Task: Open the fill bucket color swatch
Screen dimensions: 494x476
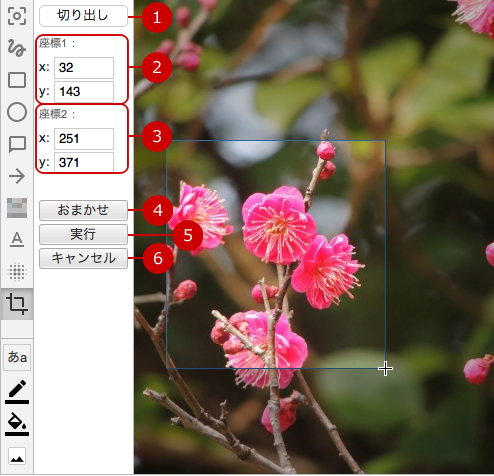Action: [x=17, y=424]
